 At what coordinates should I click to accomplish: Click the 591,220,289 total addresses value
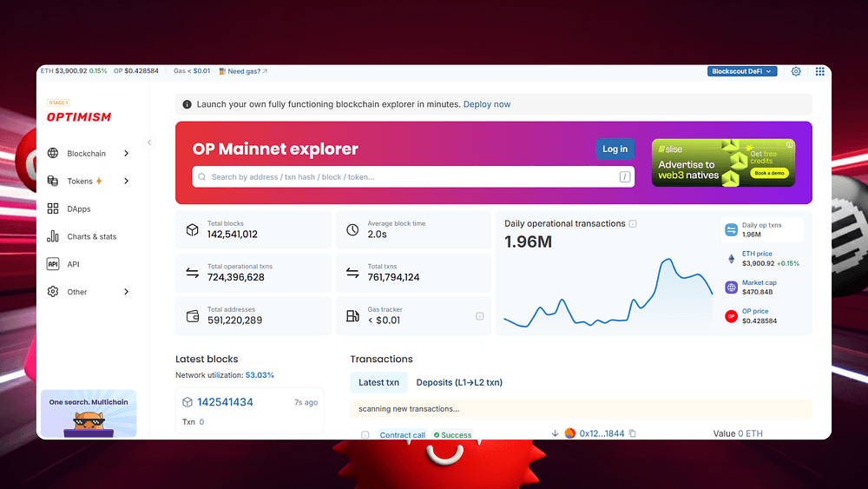click(x=234, y=320)
